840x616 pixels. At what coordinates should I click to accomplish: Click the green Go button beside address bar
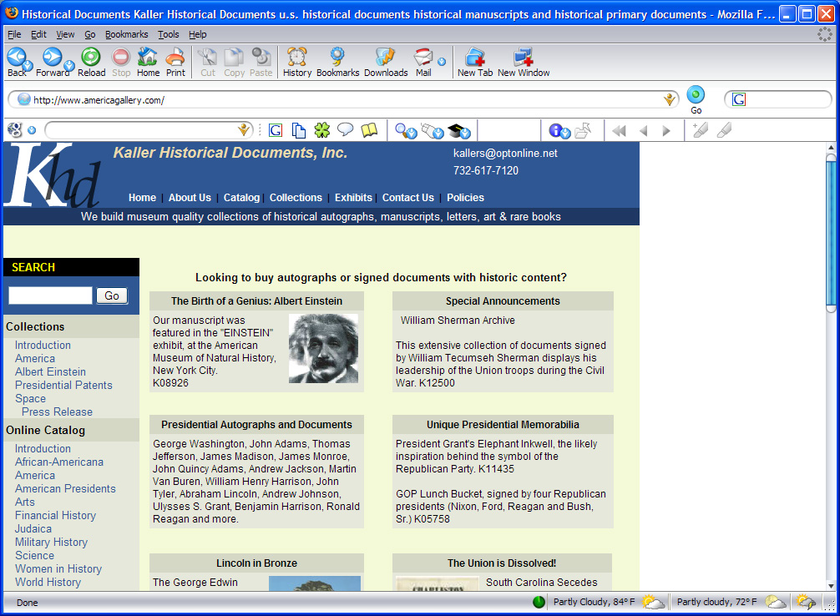click(x=696, y=95)
